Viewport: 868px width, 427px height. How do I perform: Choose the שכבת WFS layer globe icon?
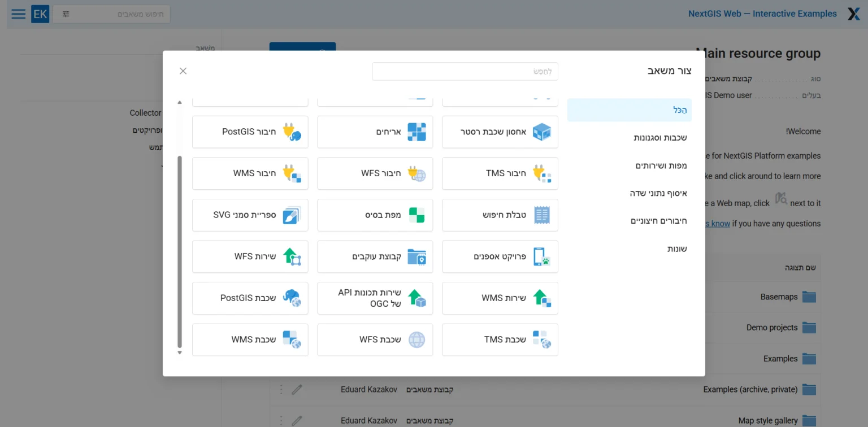coord(417,339)
